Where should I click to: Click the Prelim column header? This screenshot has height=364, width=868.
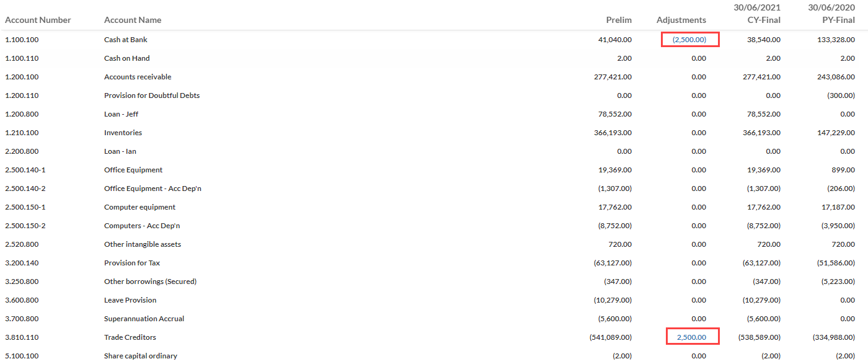tap(619, 20)
